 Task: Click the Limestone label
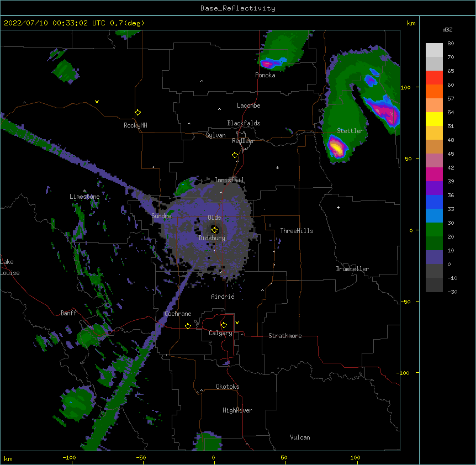coord(84,197)
